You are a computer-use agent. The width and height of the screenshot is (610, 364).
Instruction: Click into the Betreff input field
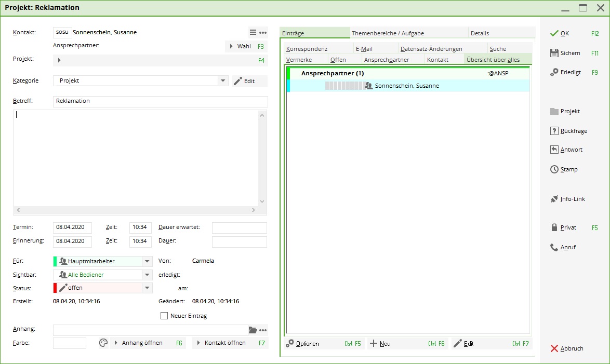coord(160,101)
